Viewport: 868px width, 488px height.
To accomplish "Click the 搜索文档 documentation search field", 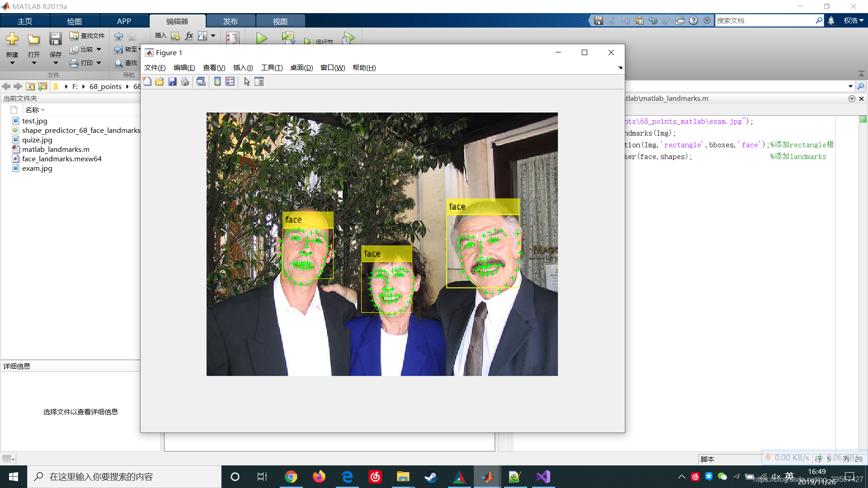I will (x=765, y=21).
